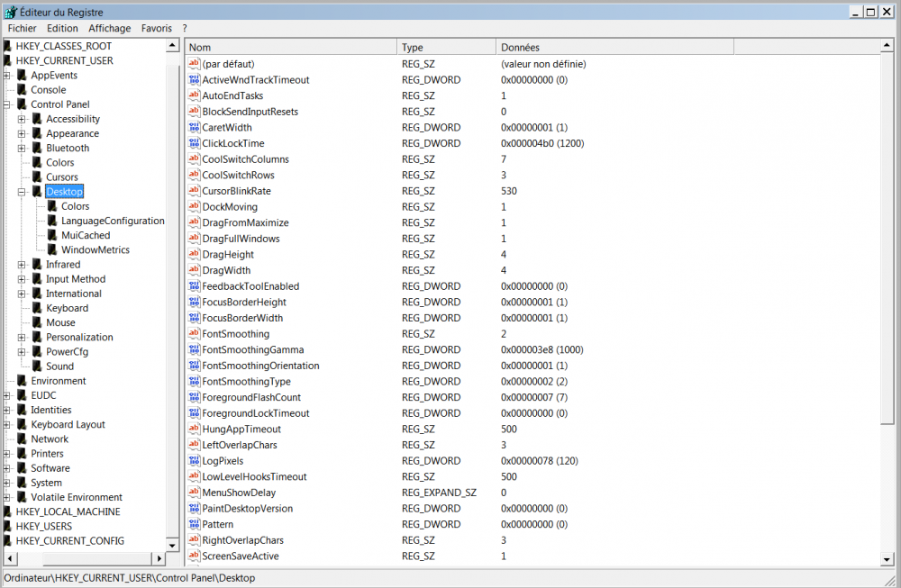901x588 pixels.
Task: Click the Personalization key folder icon
Action: (x=37, y=338)
